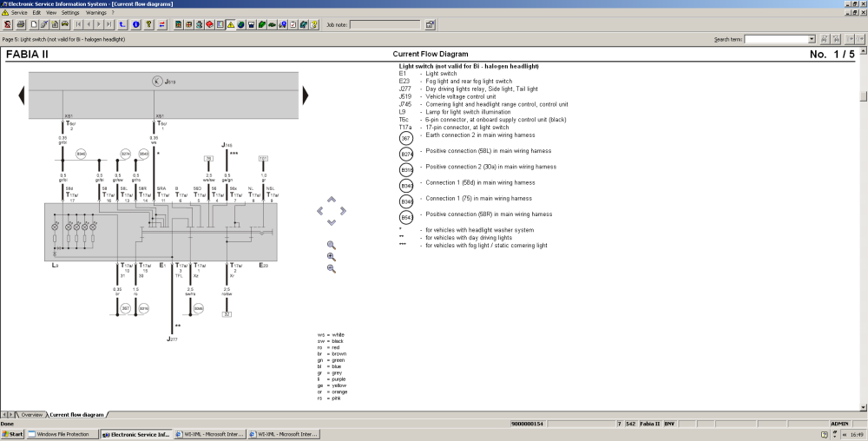This screenshot has width=868, height=441.
Task: Click "Earth connection 2 in main wiring harness"
Action: (x=480, y=135)
